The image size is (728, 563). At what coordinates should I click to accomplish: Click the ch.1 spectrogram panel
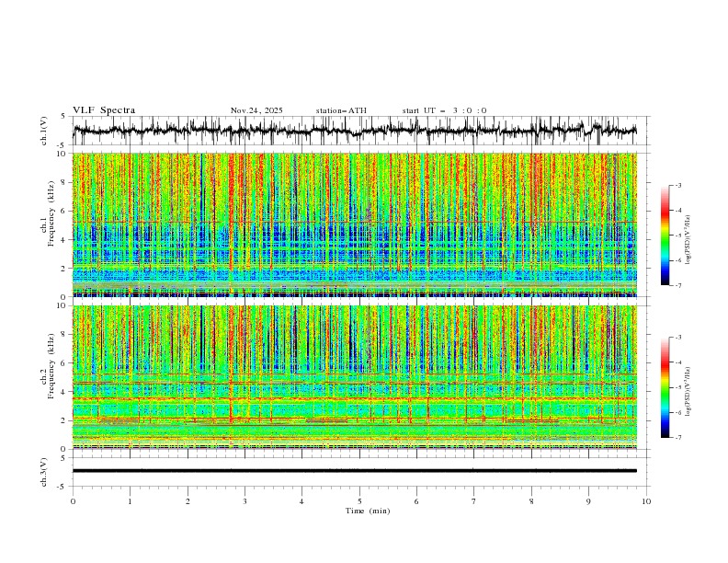click(354, 224)
